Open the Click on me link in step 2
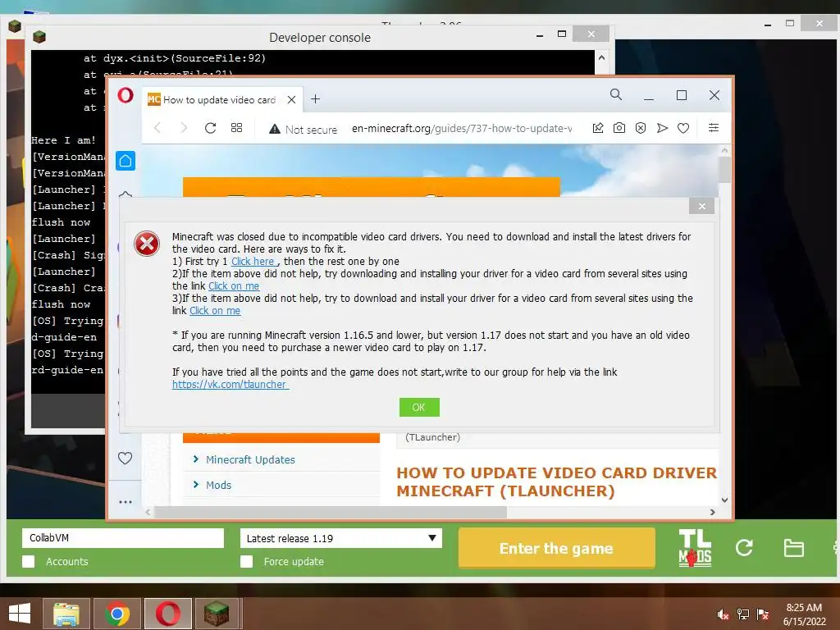Viewport: 840px width, 630px height. tap(234, 286)
